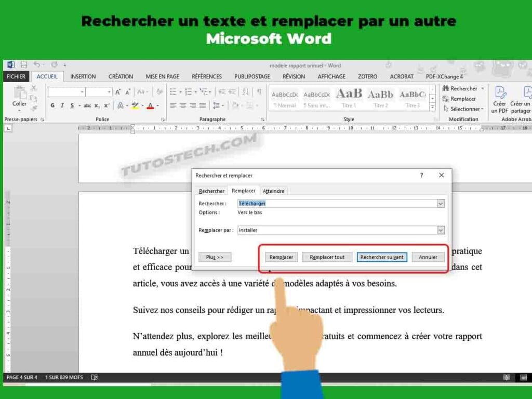Select the bulleted list icon
This screenshot has height=399, width=532.
click(173, 91)
